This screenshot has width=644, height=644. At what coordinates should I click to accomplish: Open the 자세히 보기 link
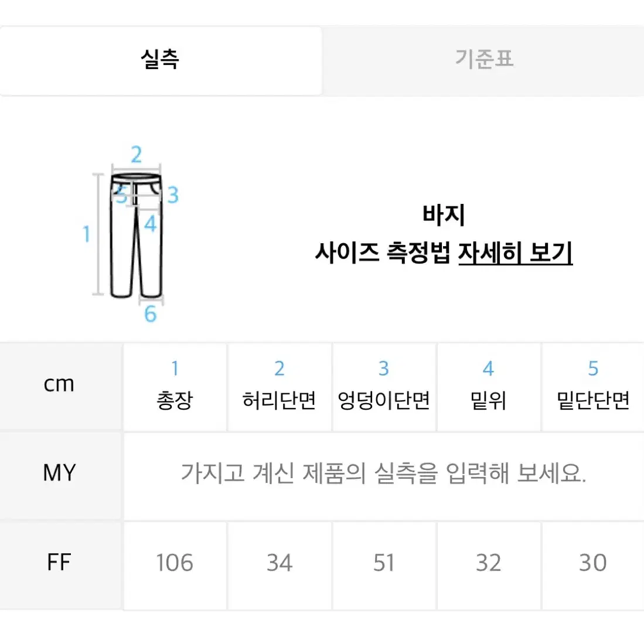click(x=515, y=253)
